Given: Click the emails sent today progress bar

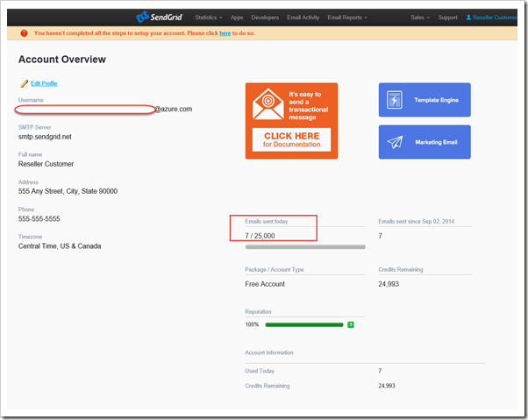Looking at the screenshot, I should 305,247.
